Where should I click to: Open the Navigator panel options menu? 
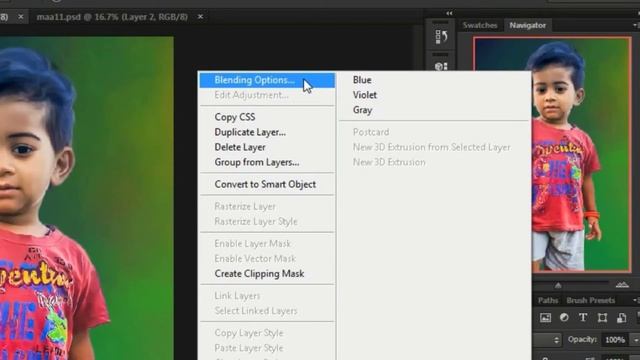click(636, 25)
